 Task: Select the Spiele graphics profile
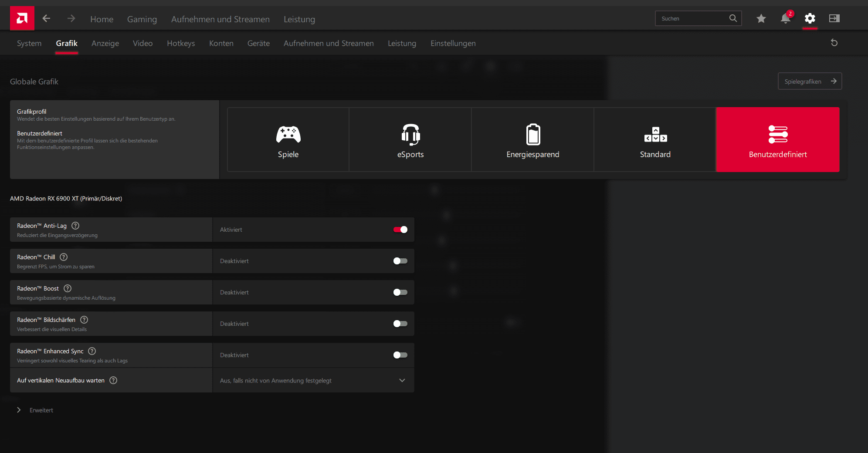pyautogui.click(x=288, y=140)
